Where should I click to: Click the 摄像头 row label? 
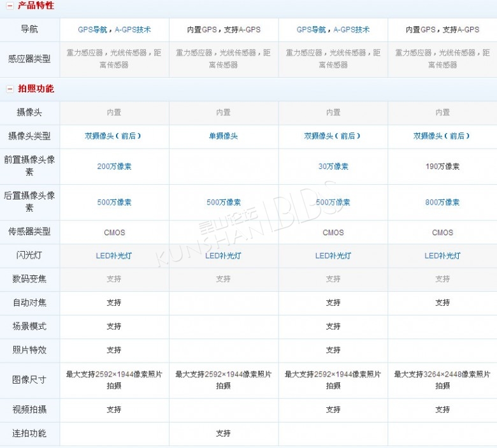(x=29, y=112)
